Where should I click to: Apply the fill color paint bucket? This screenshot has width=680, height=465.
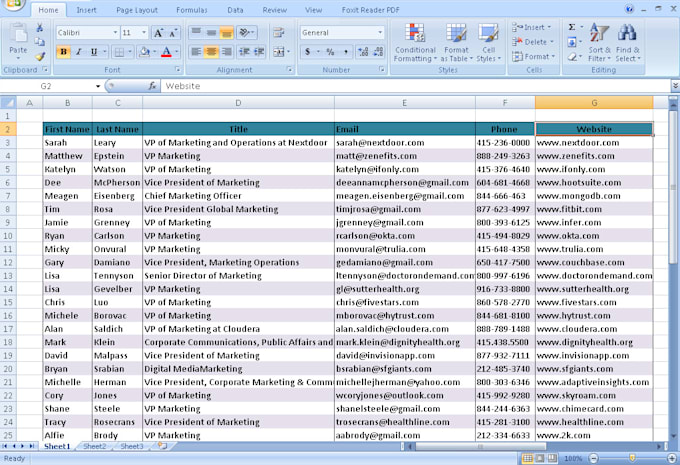[144, 52]
